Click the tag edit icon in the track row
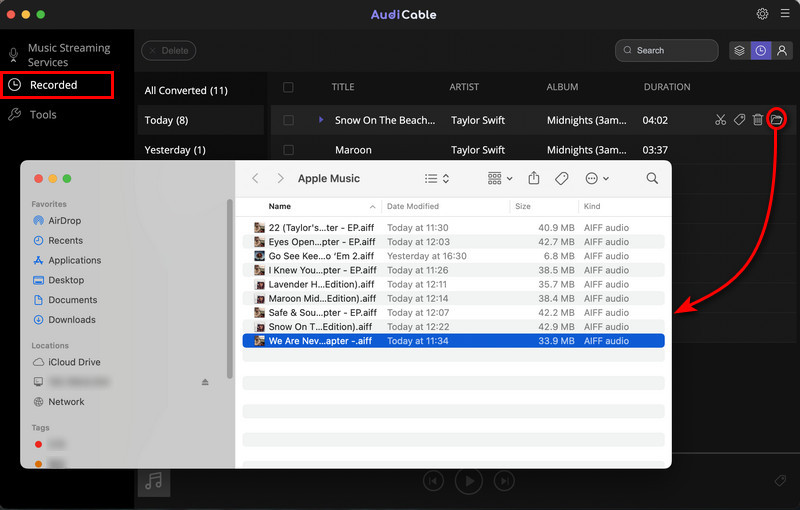800x510 pixels. click(x=739, y=120)
